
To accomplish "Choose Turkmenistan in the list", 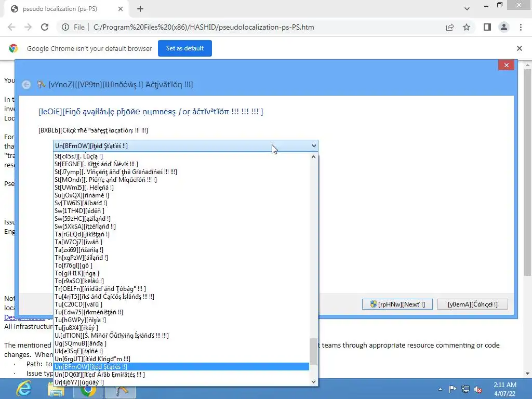I will tap(181, 312).
